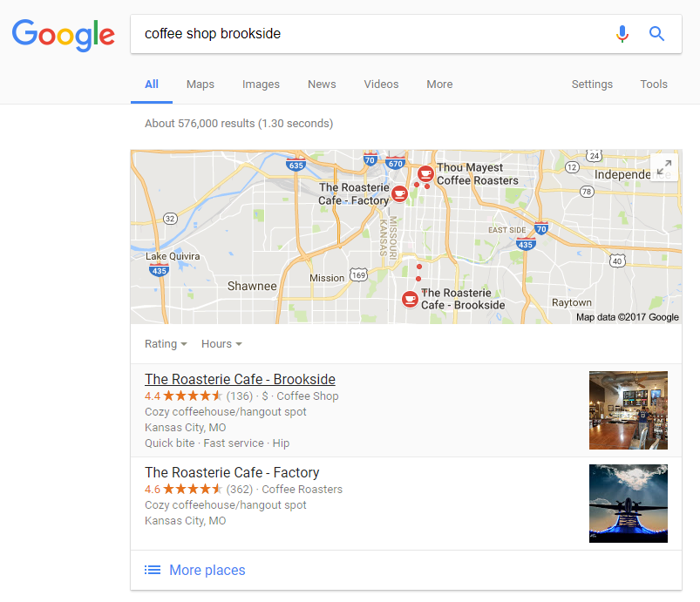
Task: Open the More search categories menu
Action: point(439,85)
